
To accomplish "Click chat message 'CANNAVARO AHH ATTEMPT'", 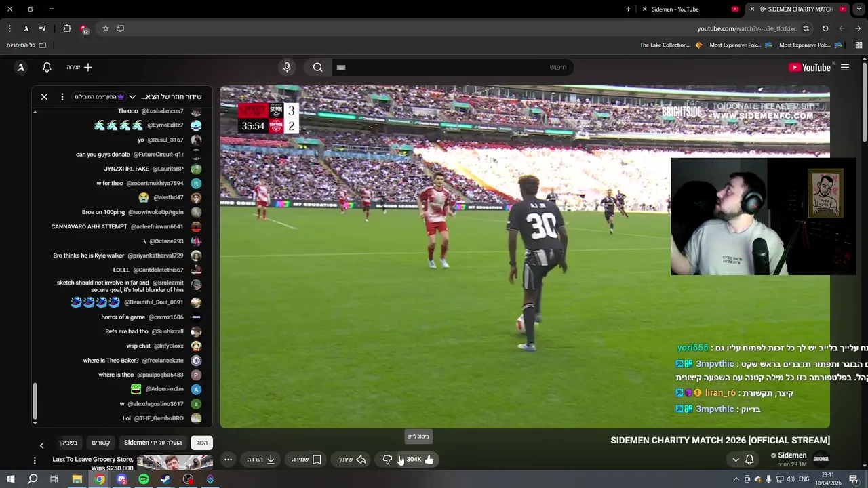I will [x=126, y=226].
